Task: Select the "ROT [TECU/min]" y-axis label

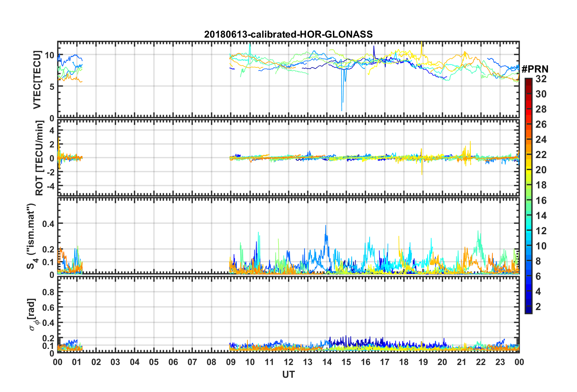Action: tap(39, 158)
